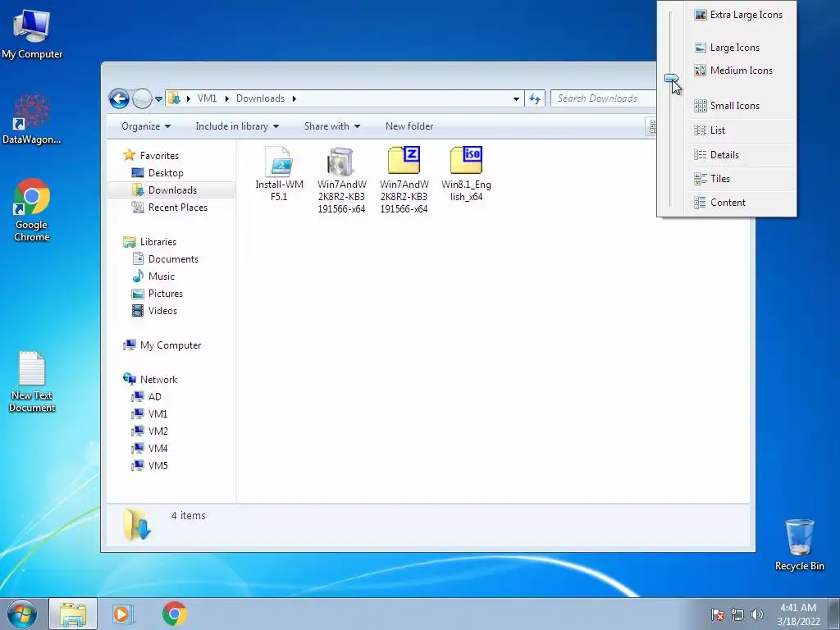
Task: Click the Refresh button beside address bar
Action: point(535,98)
